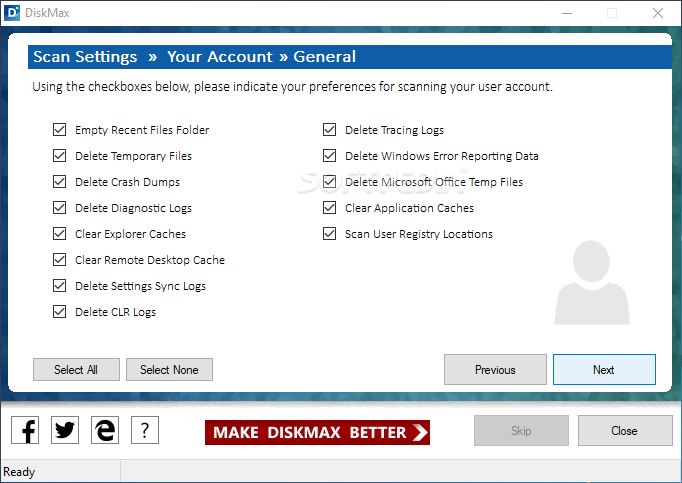The height and width of the screenshot is (483, 682).
Task: Click the Select All button
Action: [x=76, y=369]
